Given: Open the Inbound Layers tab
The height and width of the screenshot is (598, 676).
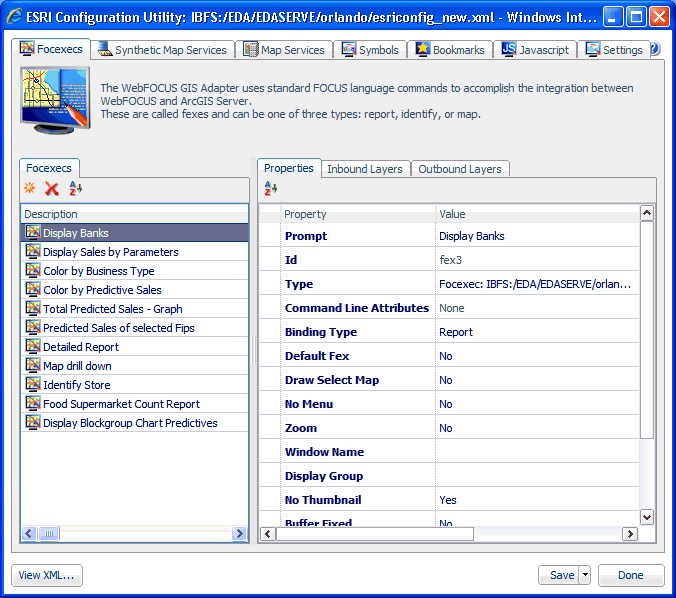Looking at the screenshot, I should click(x=365, y=169).
